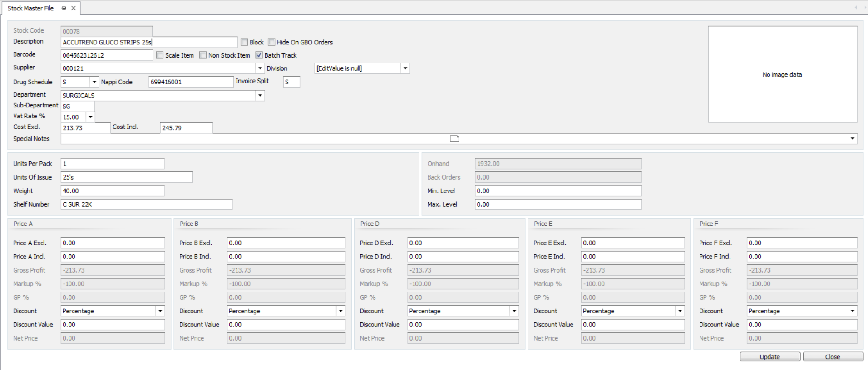Check the Non Stock Item option
The width and height of the screenshot is (868, 370).
(x=203, y=55)
